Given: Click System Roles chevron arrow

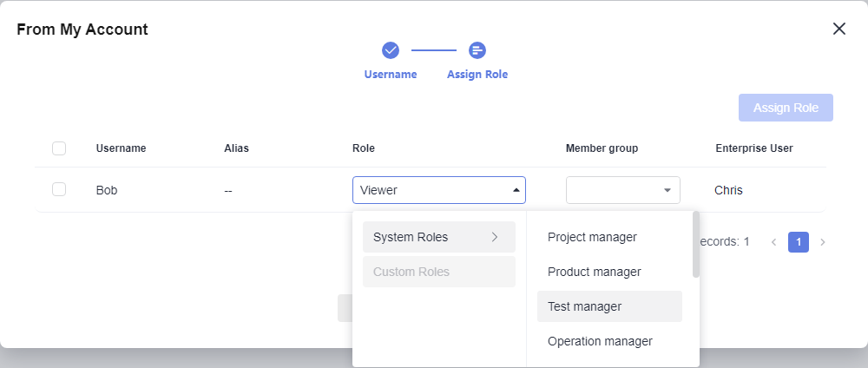Looking at the screenshot, I should tap(495, 238).
